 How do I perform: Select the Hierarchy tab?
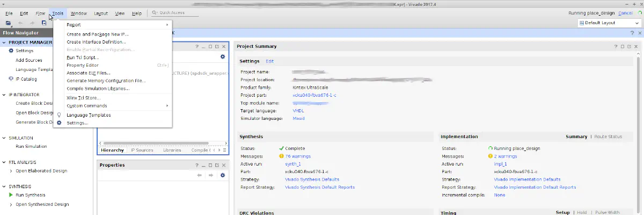coord(112,150)
